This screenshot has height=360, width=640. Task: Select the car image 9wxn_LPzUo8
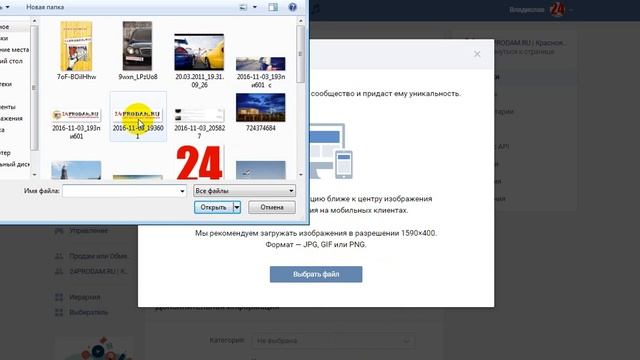(x=138, y=50)
